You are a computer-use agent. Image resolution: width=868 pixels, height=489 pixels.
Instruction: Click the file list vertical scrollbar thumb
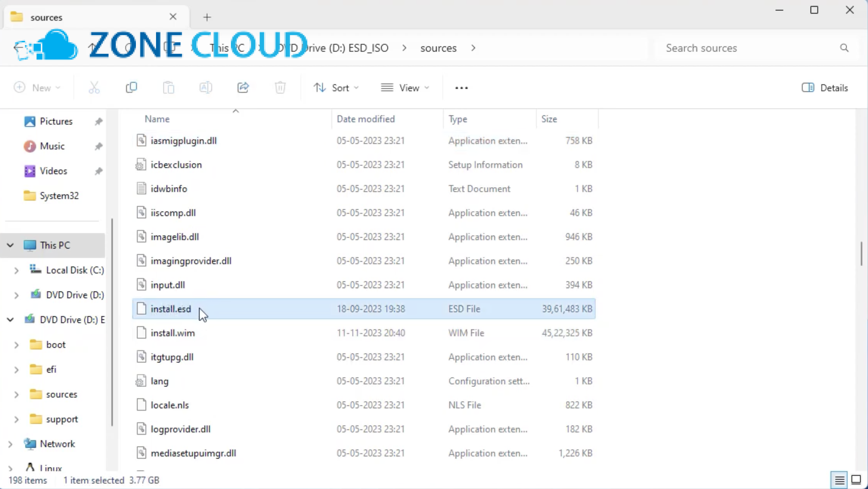861,253
